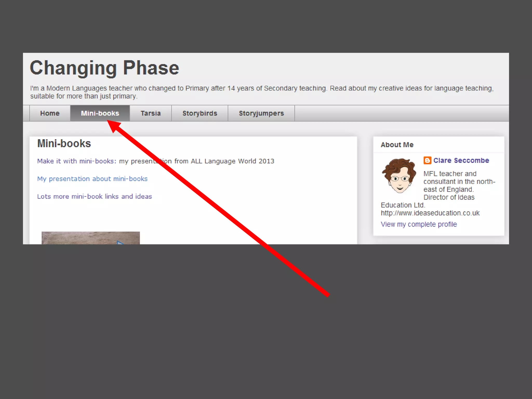532x399 pixels.
Task: Click the Changing Phase blog title
Action: (104, 68)
